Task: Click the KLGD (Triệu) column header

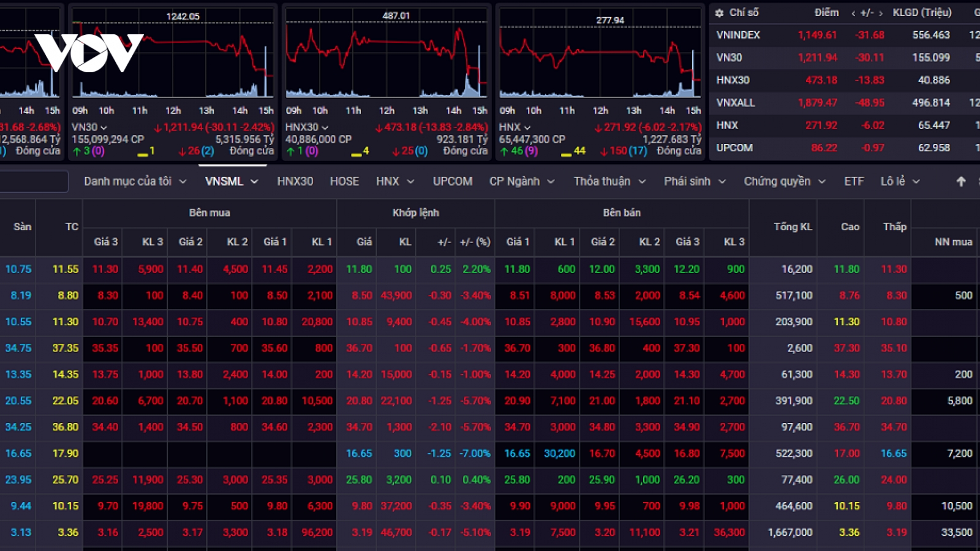Action: click(922, 13)
